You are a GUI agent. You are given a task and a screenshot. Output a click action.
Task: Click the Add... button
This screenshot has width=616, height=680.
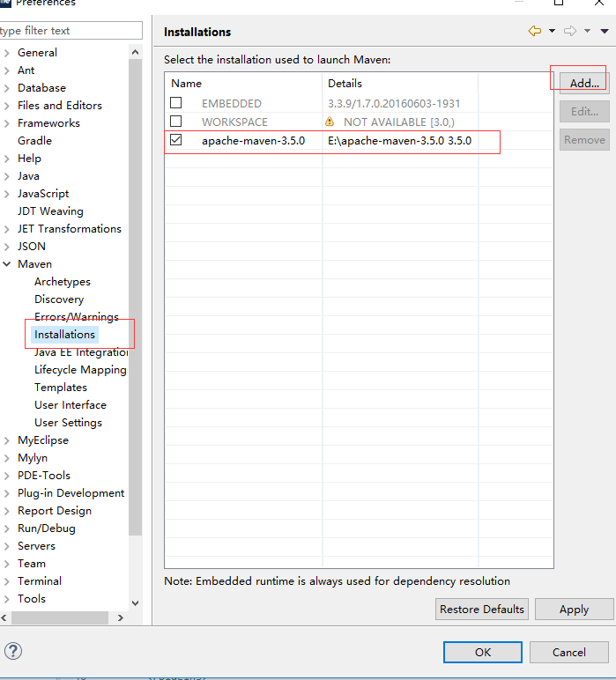tap(584, 84)
